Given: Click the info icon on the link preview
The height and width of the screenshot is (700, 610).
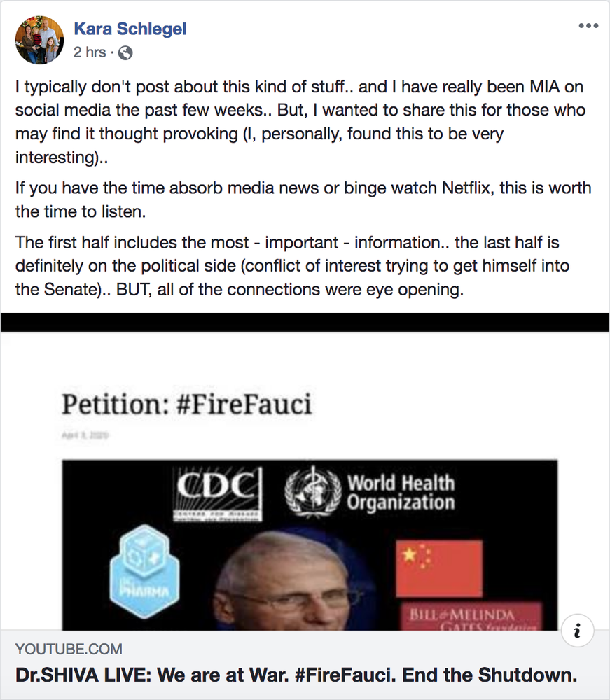Looking at the screenshot, I should [577, 632].
